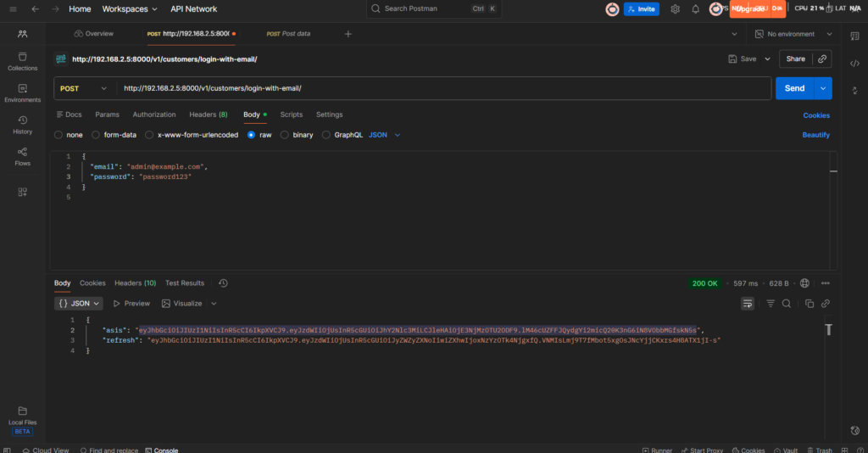Open the Flows sidebar panel

pyautogui.click(x=23, y=156)
